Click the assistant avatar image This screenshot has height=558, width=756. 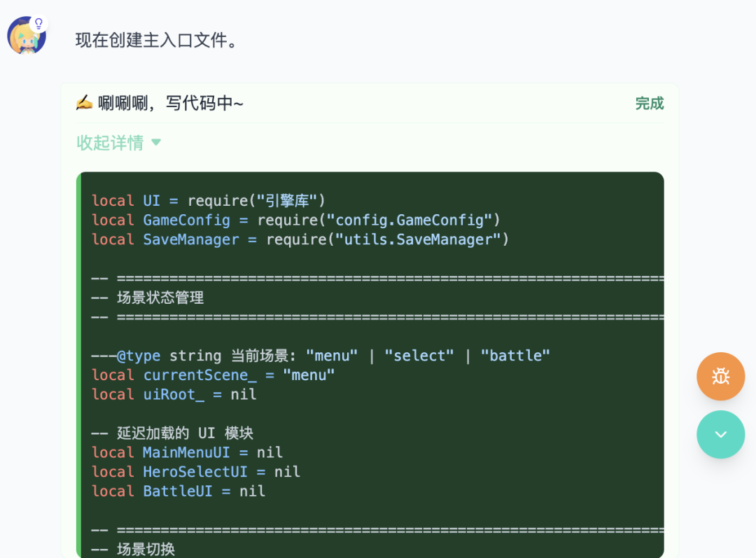click(27, 36)
